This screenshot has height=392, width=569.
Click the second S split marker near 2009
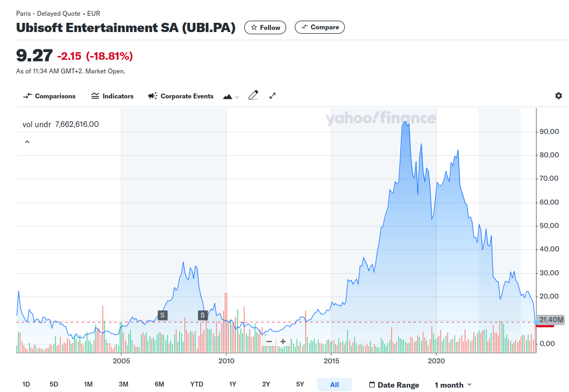[203, 315]
